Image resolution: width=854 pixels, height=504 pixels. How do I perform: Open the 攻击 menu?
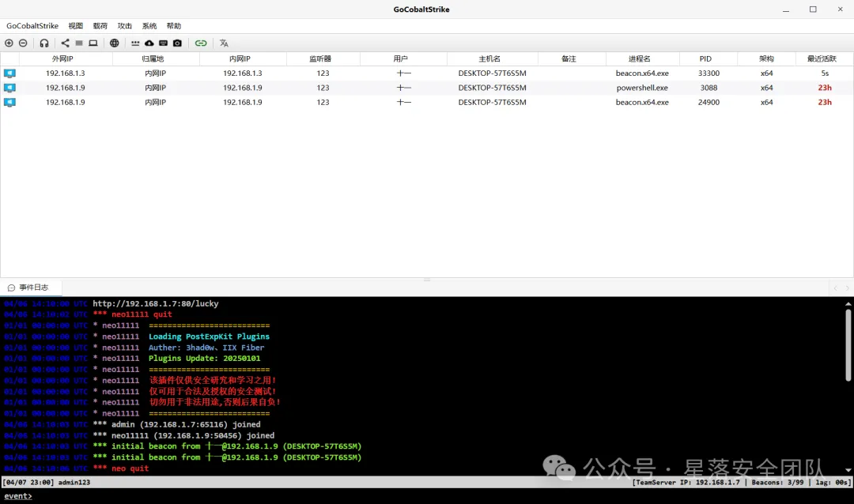[125, 25]
